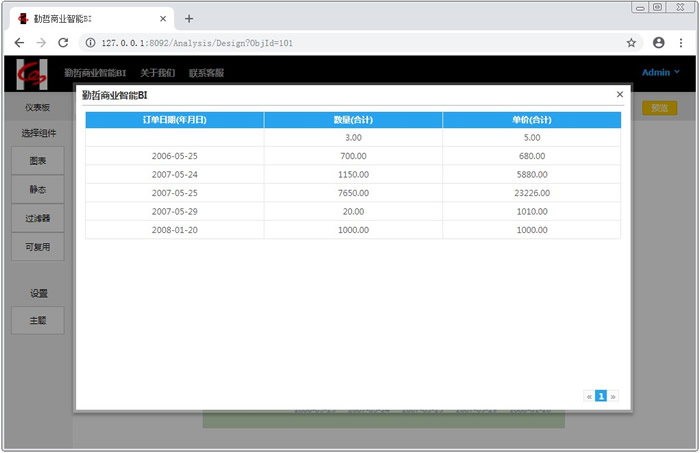Image resolution: width=700 pixels, height=453 pixels.
Task: Reload the page with refresh icon
Action: 63,43
